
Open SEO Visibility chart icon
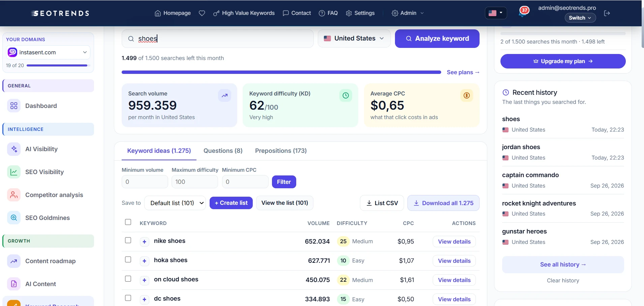[14, 172]
